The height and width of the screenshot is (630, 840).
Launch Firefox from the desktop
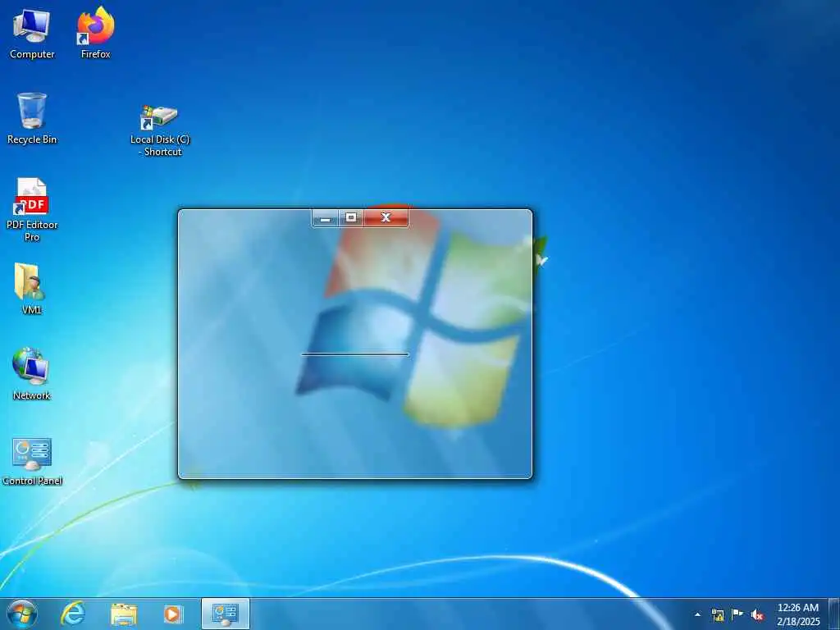tap(95, 34)
